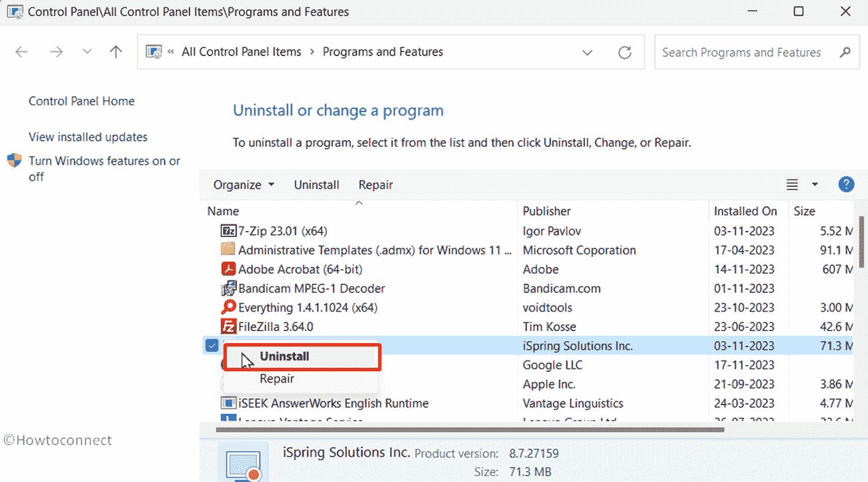Click the double chevron before All Control Panel Items
Viewport: 868px width, 482px height.
(171, 52)
